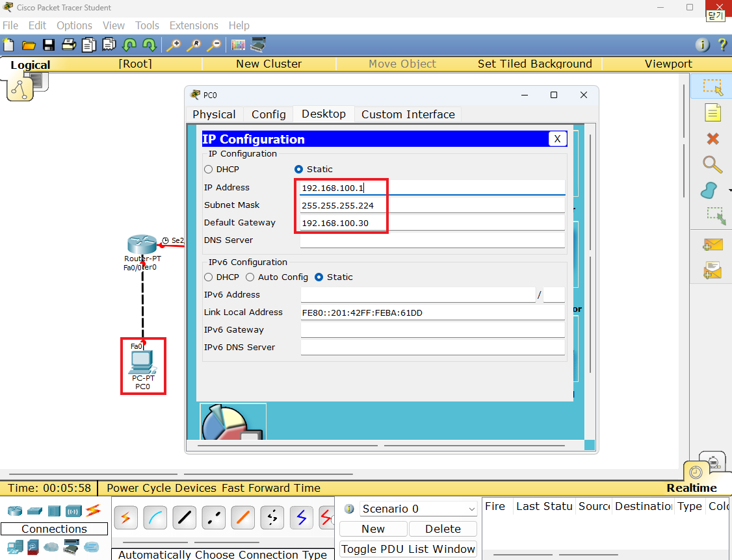Select the blue Draw Polygon tool
732x560 pixels.
tap(709, 190)
